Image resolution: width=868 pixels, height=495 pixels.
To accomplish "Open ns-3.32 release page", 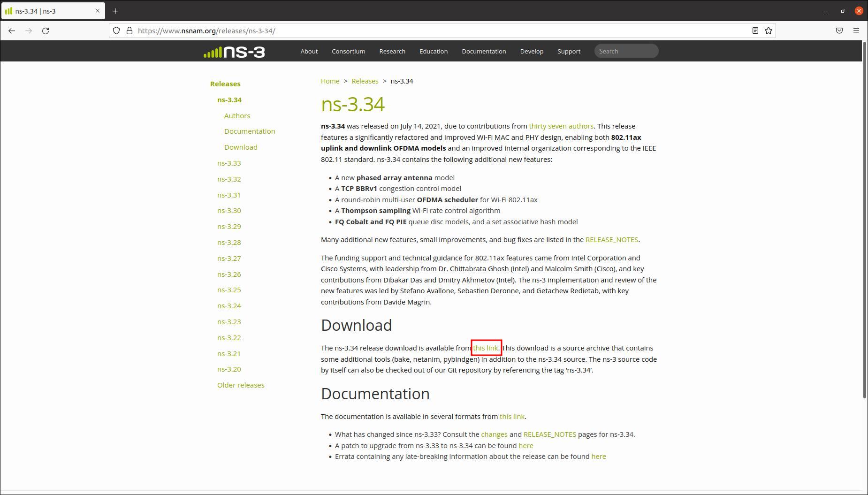I will (229, 179).
